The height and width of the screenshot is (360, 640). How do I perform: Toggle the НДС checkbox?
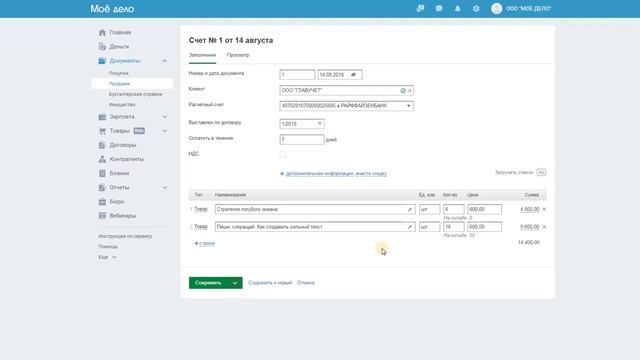click(282, 154)
